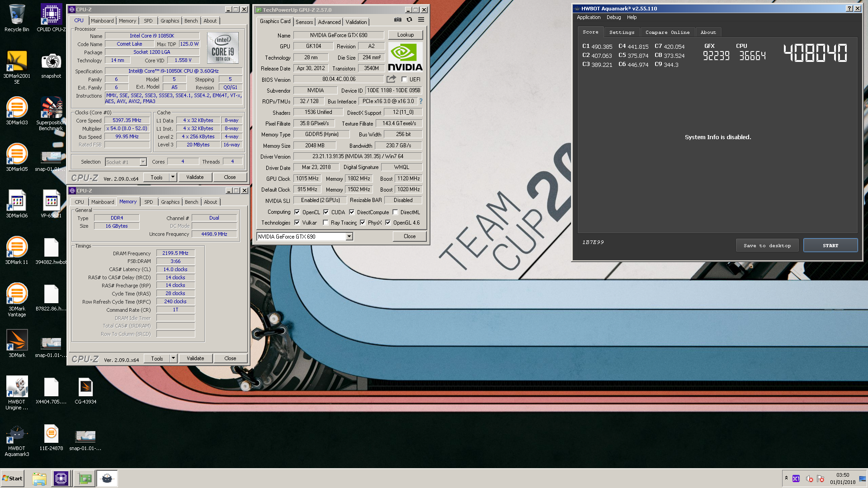
Task: Open the 11E-24878 desktop file
Action: click(51, 437)
